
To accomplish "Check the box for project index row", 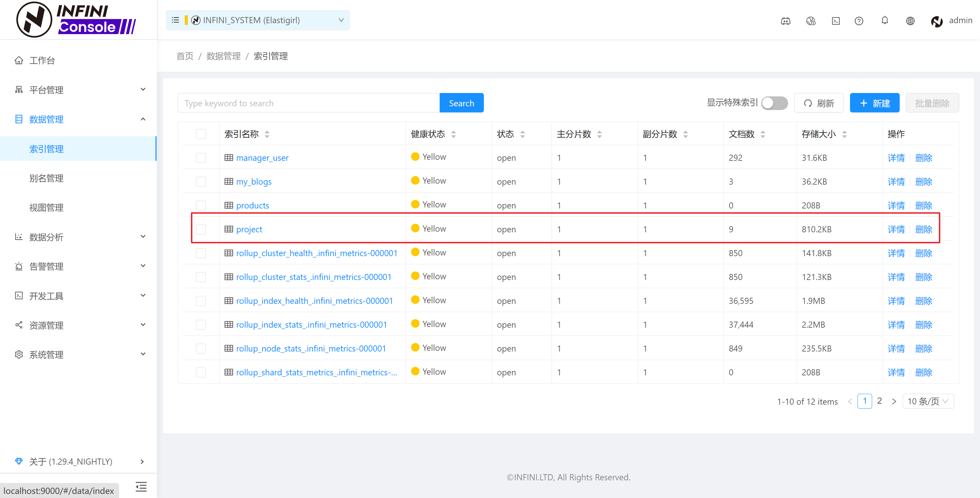I will [201, 229].
